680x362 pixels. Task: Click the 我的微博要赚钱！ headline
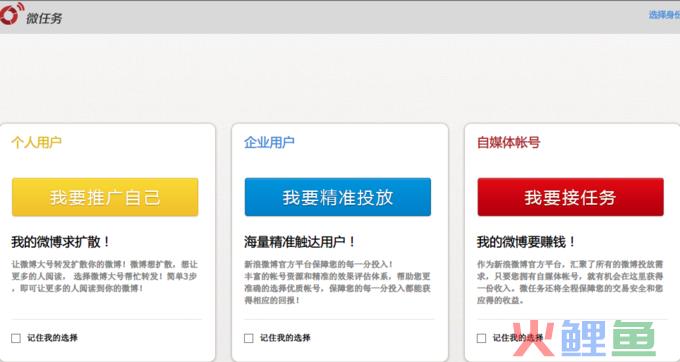pyautogui.click(x=526, y=241)
